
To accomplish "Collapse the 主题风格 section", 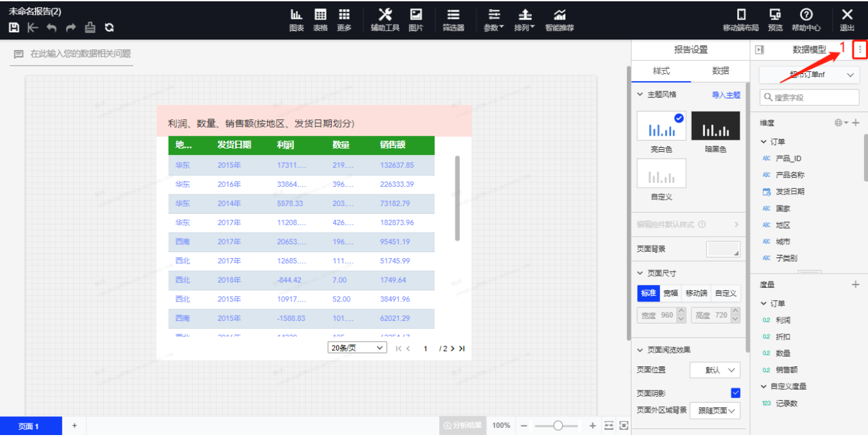I will [x=641, y=95].
